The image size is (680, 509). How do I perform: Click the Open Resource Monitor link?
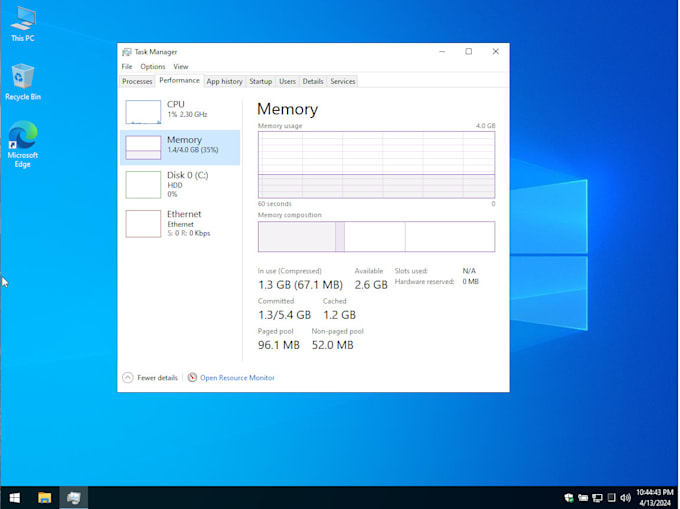pos(237,378)
